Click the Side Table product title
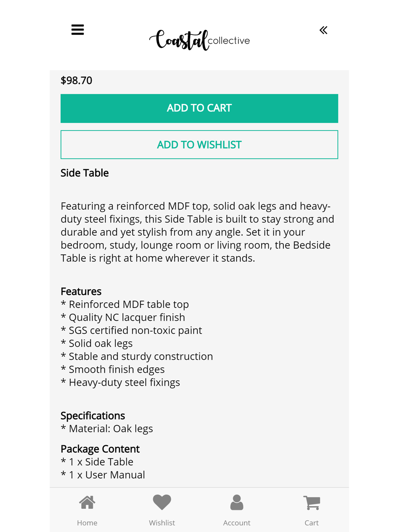399x532 pixels. tap(85, 173)
